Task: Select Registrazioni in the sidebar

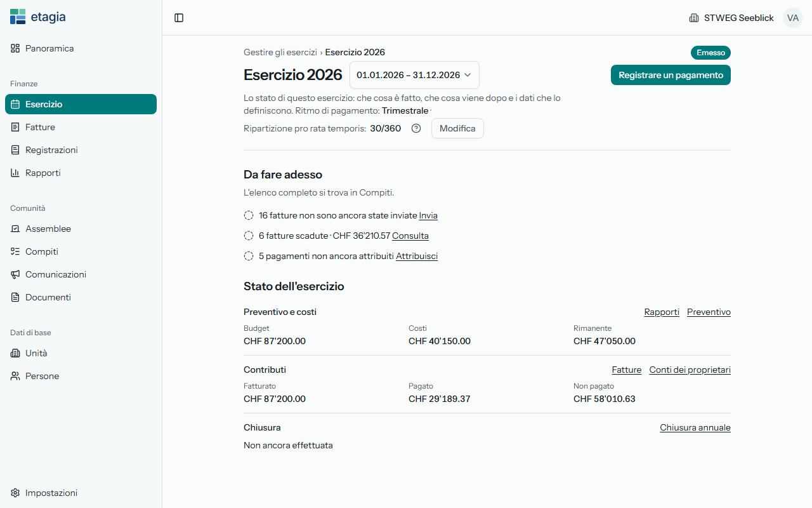Action: (81, 150)
